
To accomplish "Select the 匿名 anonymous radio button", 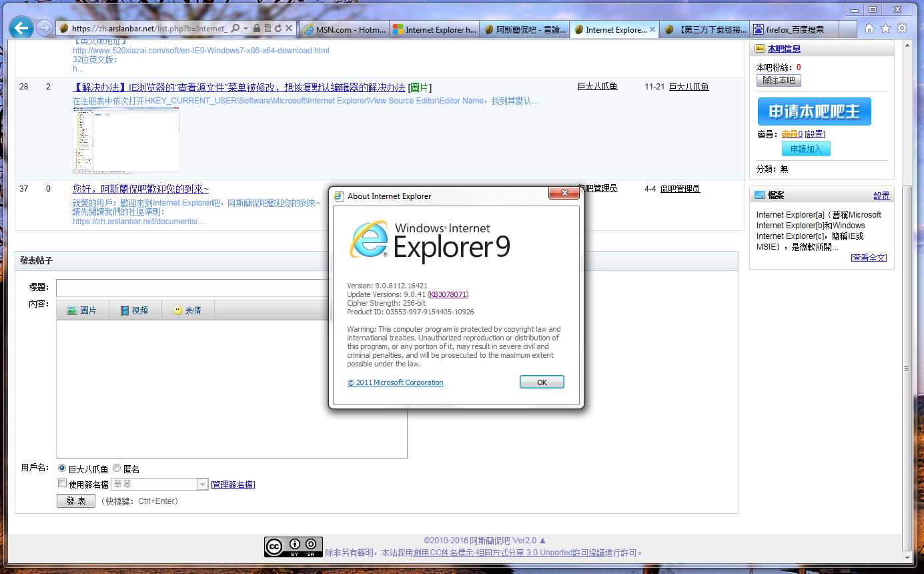I will [117, 469].
